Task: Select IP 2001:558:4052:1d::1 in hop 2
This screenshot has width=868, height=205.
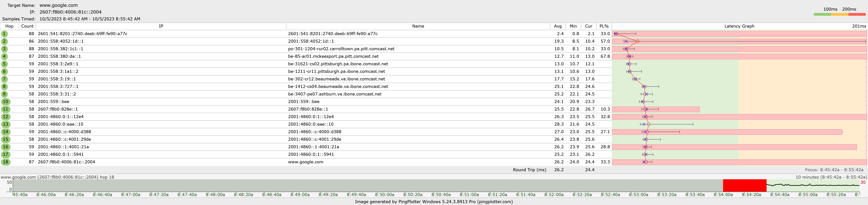Action: [61, 41]
